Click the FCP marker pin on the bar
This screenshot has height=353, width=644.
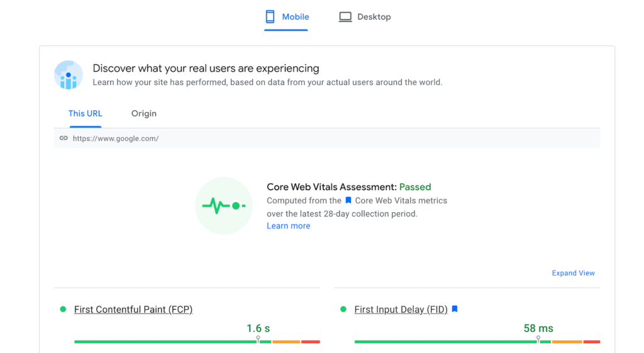(258, 340)
